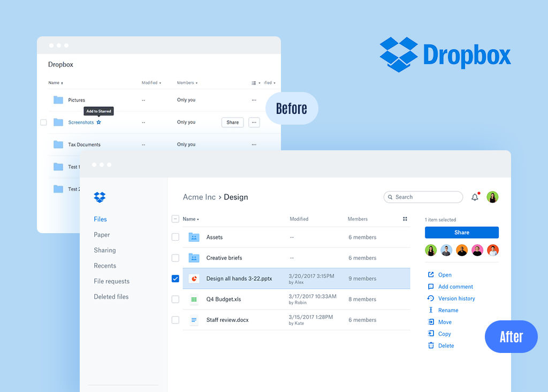548x392 pixels.
Task: Click the Dropbox logo in After sidebar
Action: point(100,197)
